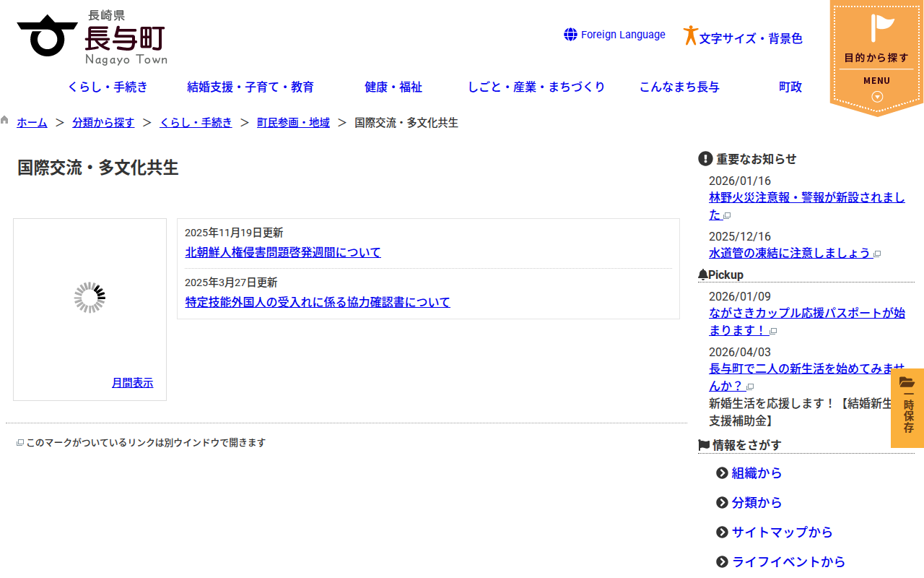Select 分類から in the search list
The width and height of the screenshot is (924, 578).
point(757,503)
